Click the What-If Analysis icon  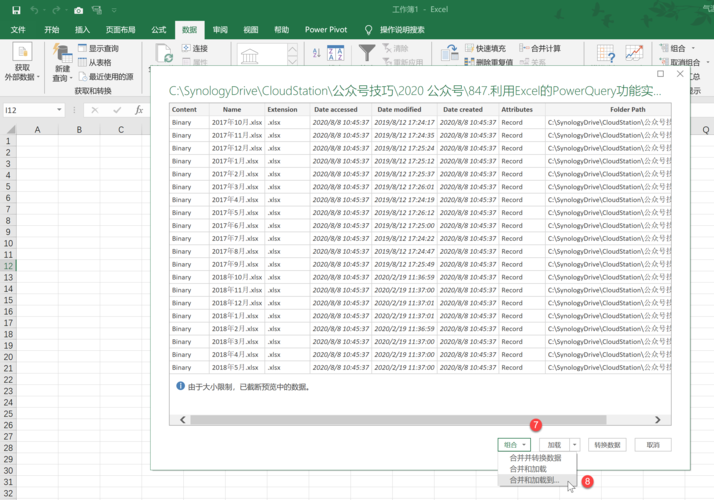[x=606, y=53]
